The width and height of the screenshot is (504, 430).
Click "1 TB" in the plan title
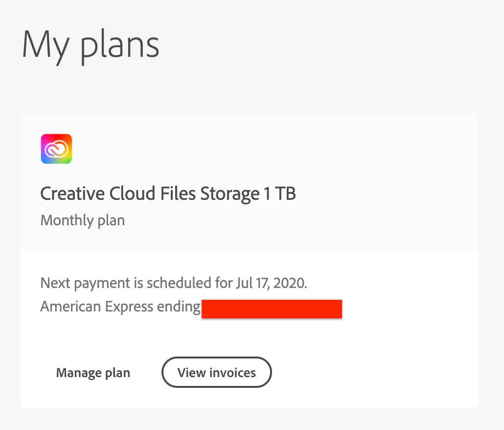click(x=280, y=194)
